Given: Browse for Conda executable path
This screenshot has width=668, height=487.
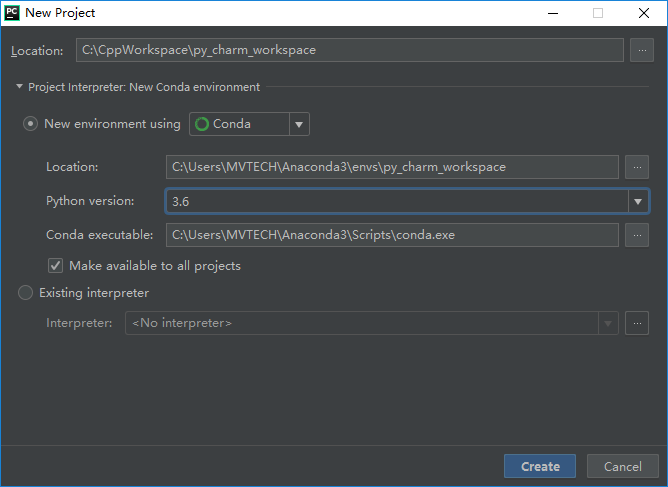Looking at the screenshot, I should pos(637,235).
